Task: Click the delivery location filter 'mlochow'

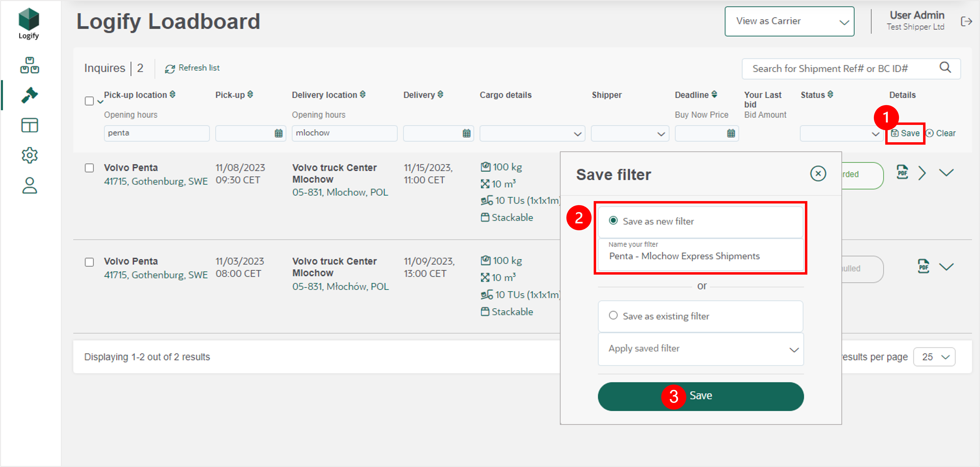Action: [344, 134]
